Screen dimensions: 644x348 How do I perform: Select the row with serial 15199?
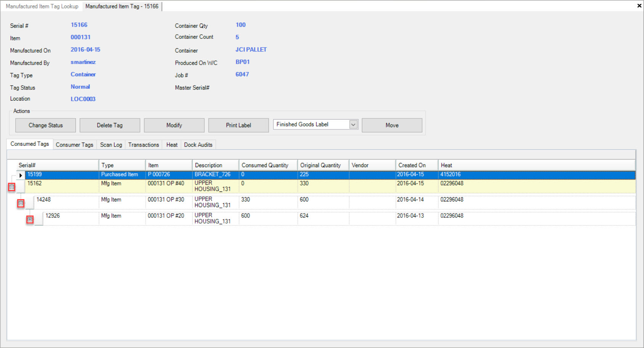[x=330, y=175]
